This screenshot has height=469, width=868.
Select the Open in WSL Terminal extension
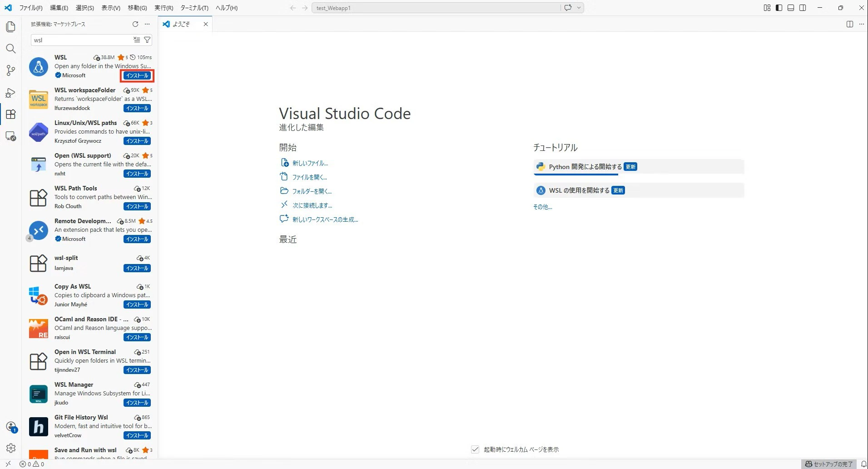pyautogui.click(x=90, y=361)
